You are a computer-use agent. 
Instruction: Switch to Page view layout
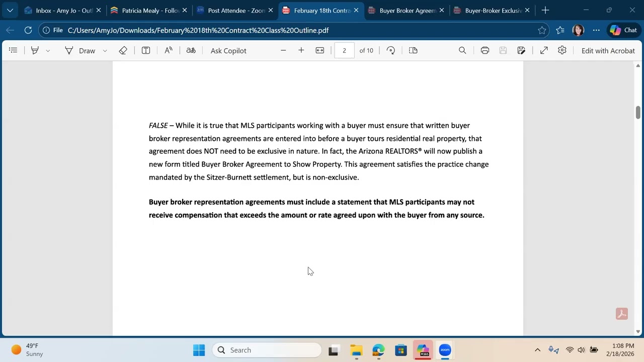coord(413,50)
